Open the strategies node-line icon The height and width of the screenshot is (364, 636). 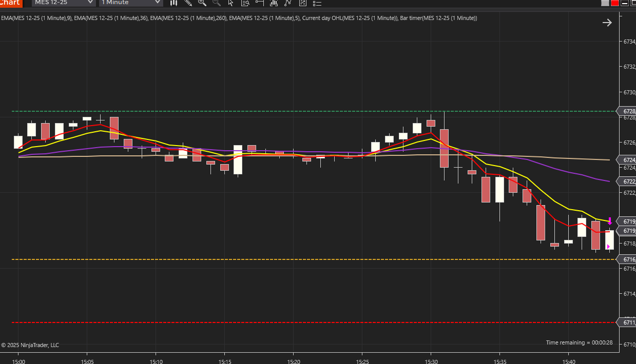288,3
